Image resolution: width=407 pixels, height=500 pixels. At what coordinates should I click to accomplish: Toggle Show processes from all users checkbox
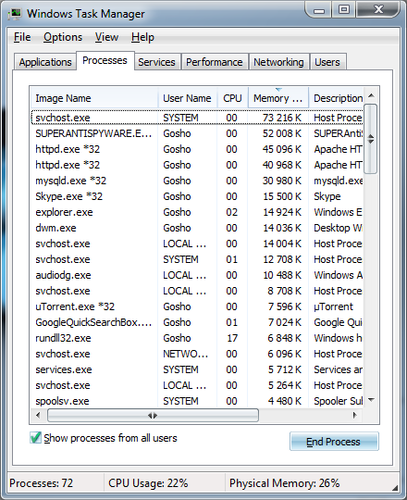[35, 438]
